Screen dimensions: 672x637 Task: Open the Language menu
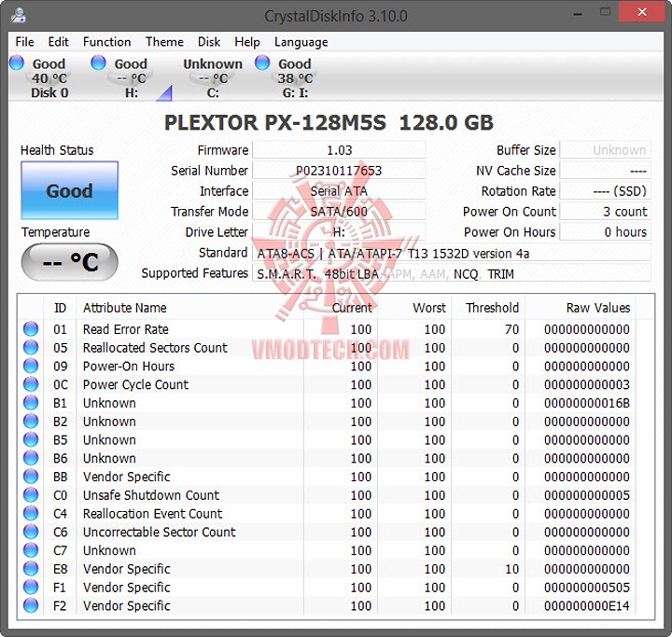pyautogui.click(x=301, y=42)
